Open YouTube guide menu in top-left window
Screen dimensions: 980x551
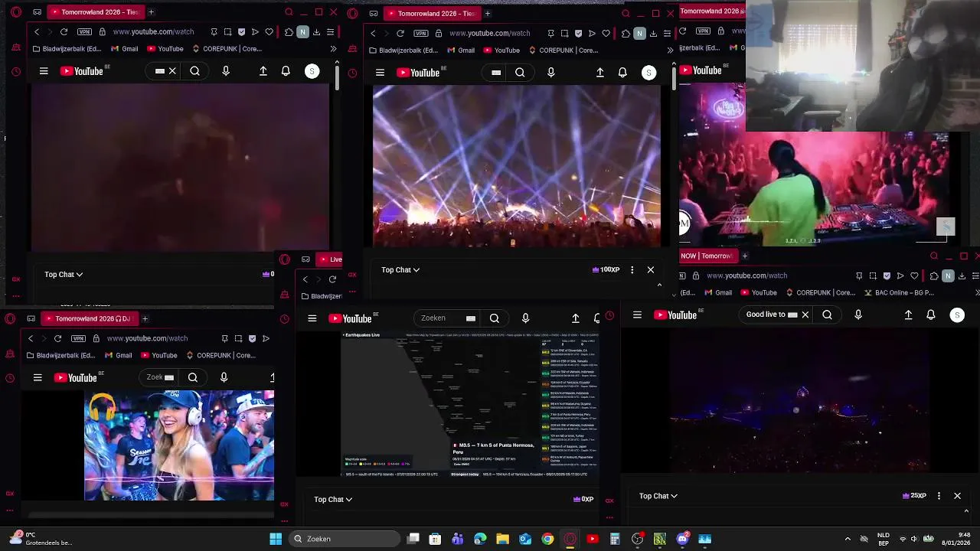click(x=44, y=71)
